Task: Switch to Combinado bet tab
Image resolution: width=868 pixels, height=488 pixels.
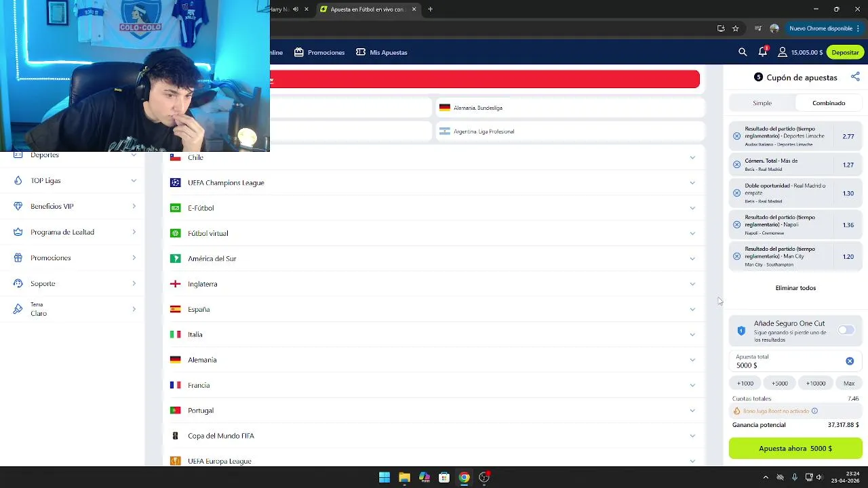Action: tap(829, 103)
